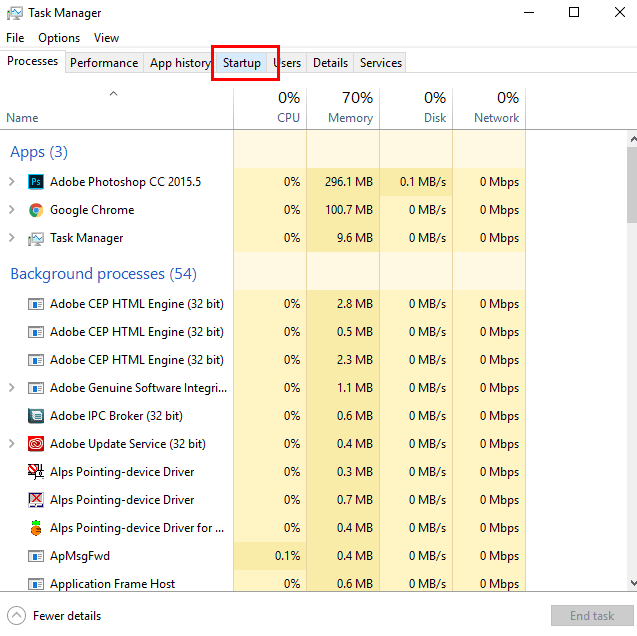Click the Adobe Photoshop CC 2015.5 icon

point(36,182)
